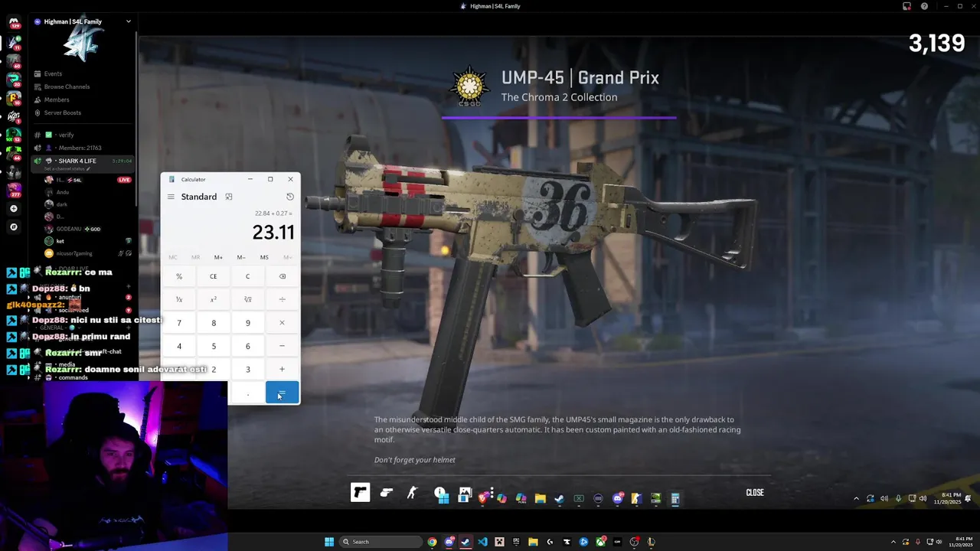Screen dimensions: 980x551
Task: Click the minus key in Calculator
Action: 282,346
